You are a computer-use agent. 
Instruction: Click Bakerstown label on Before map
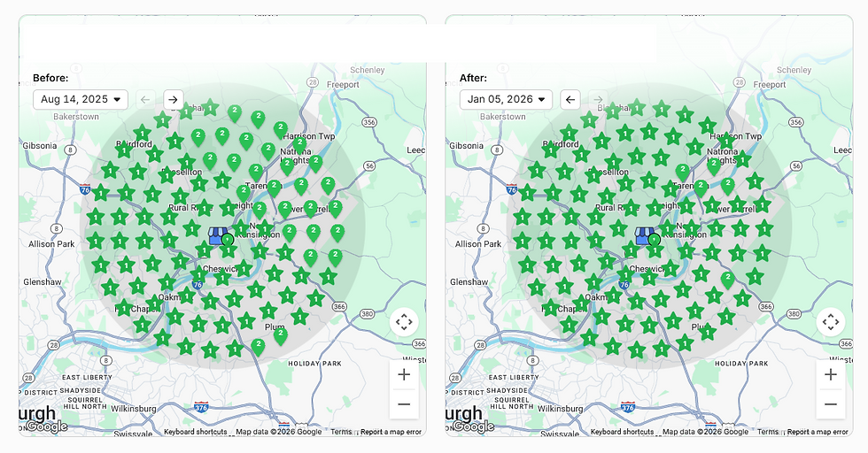(76, 117)
